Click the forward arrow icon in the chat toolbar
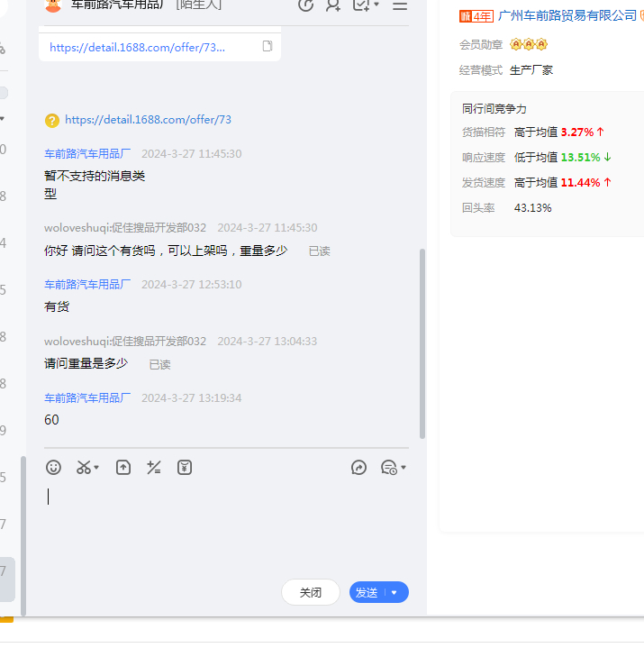The width and height of the screenshot is (644, 648). (358, 468)
